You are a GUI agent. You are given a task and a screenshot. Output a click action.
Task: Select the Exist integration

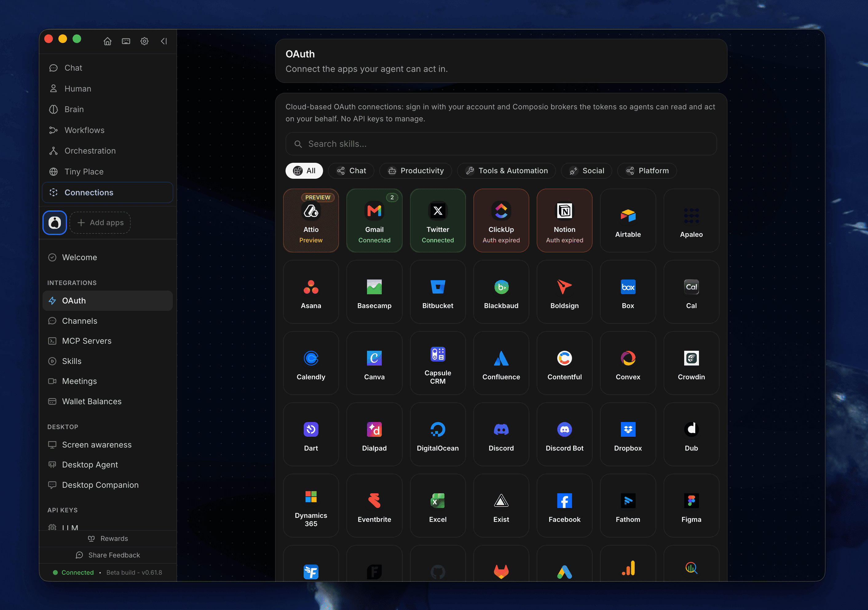[501, 505]
